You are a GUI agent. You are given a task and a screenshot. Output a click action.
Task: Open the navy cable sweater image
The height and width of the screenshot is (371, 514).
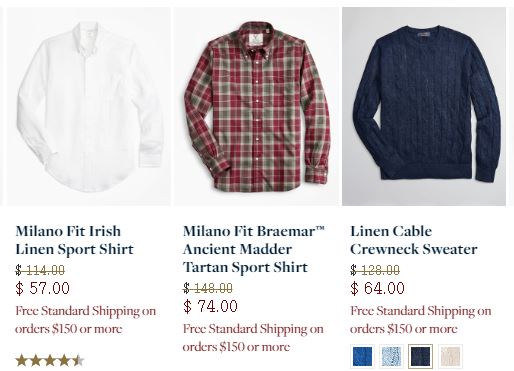424,106
